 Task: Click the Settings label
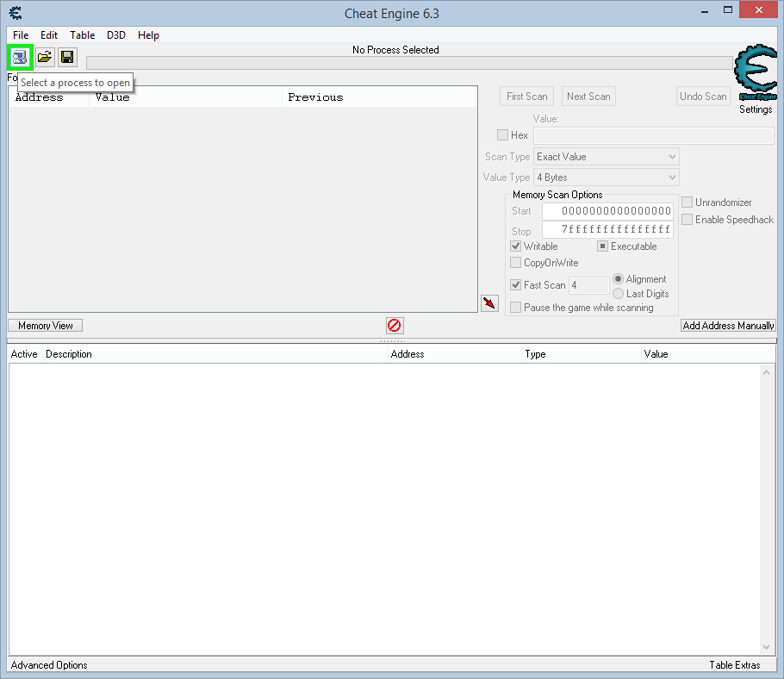[756, 109]
